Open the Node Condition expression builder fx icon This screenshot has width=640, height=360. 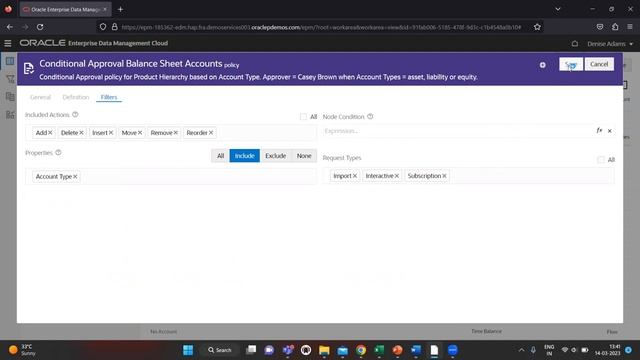(x=599, y=131)
